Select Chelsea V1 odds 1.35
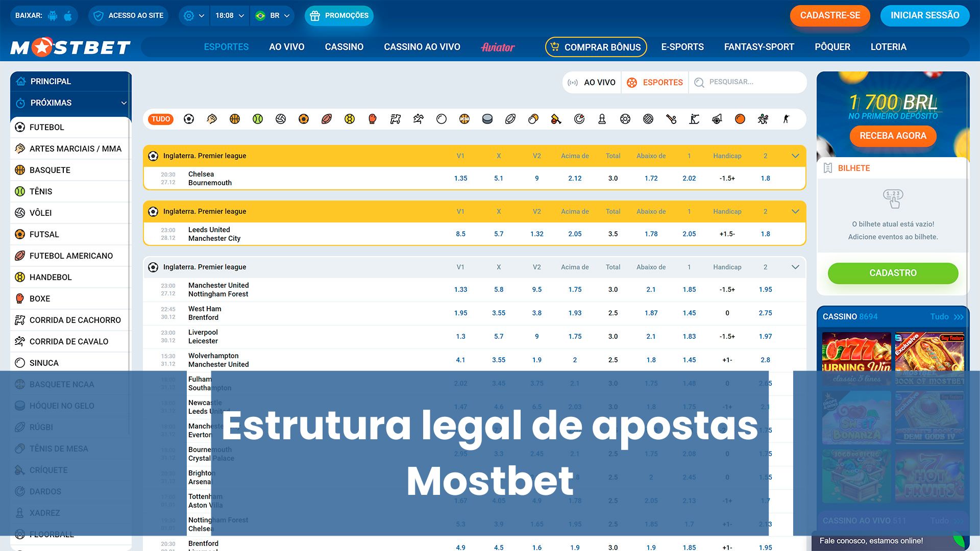This screenshot has width=980, height=551. pyautogui.click(x=460, y=179)
